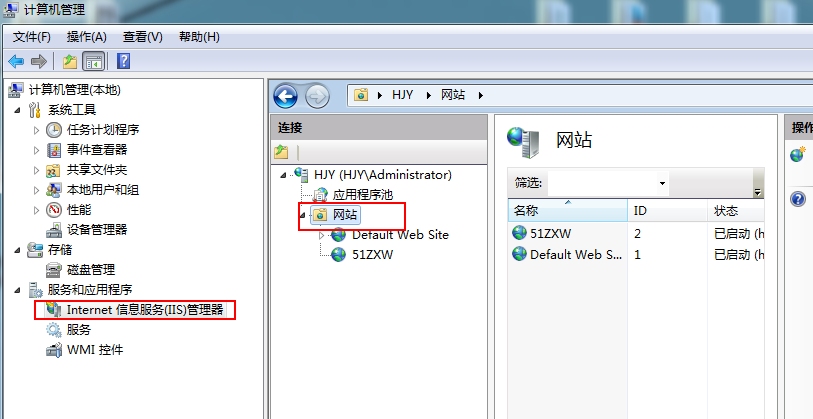The width and height of the screenshot is (813, 419).
Task: Select 应用程序池 tree label
Action: [x=363, y=194]
